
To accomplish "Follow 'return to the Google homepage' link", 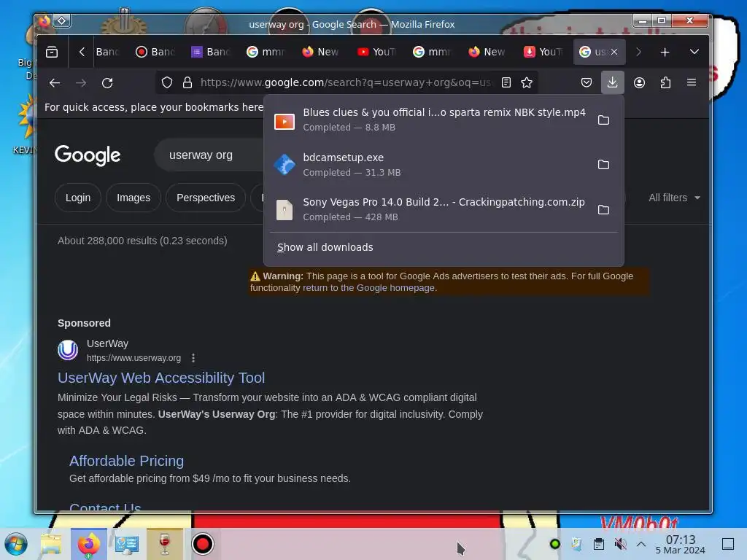I will [369, 287].
